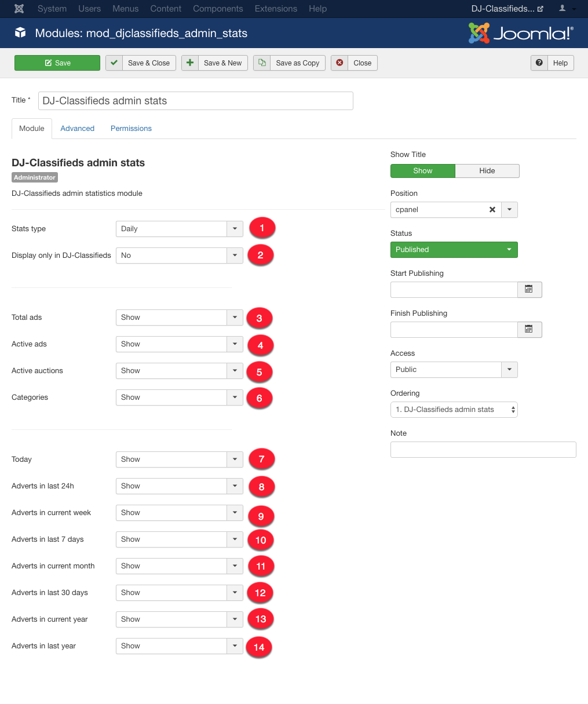Click the Save & New button
The height and width of the screenshot is (704, 588).
coord(214,63)
